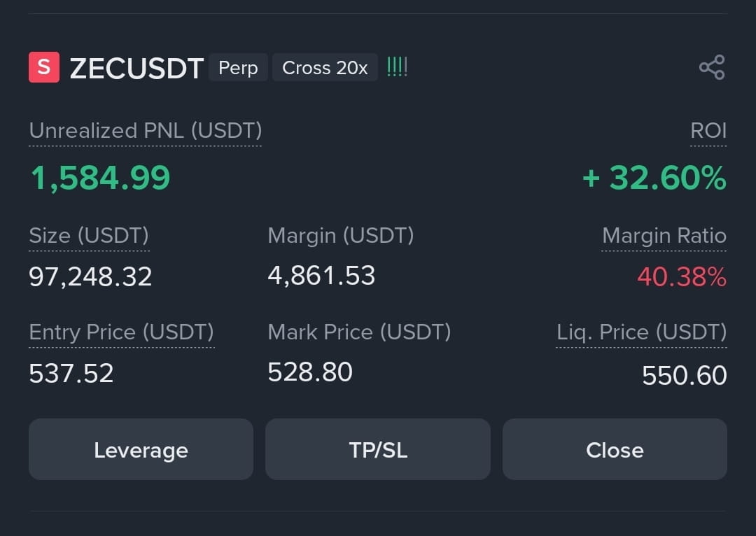Tap the 1,584.99 unrealized PNL value
This screenshot has height=536, width=756.
coord(100,178)
